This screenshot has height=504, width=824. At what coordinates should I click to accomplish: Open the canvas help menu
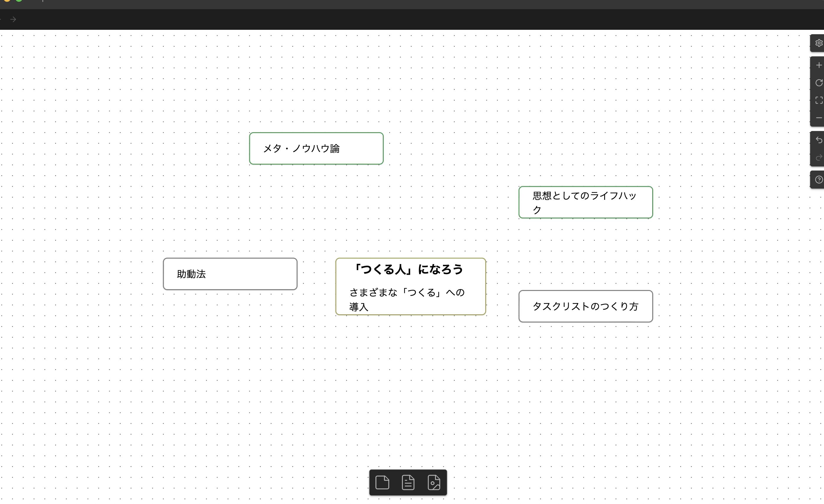pyautogui.click(x=819, y=180)
